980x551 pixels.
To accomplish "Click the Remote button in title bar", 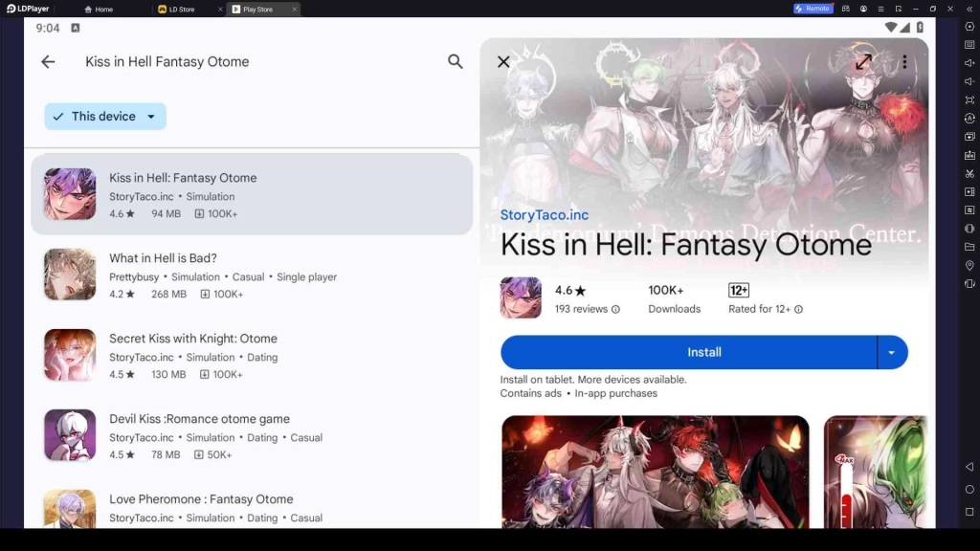I will coord(813,9).
